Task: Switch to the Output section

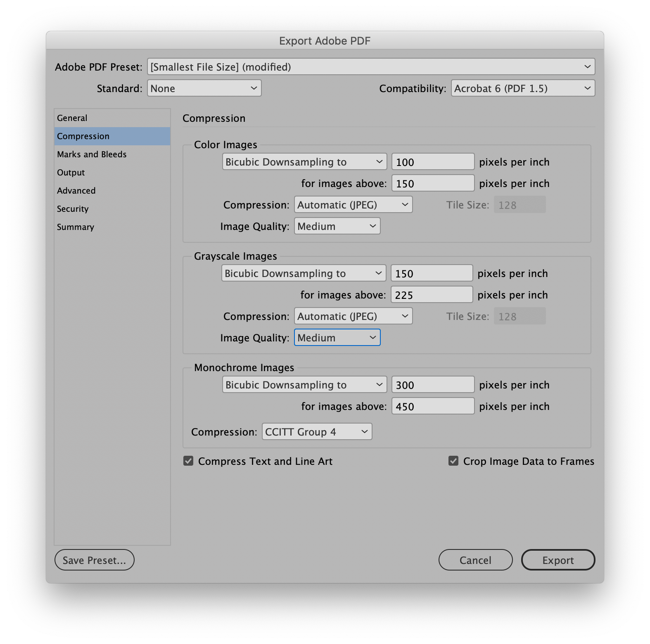Action: tap(112, 173)
